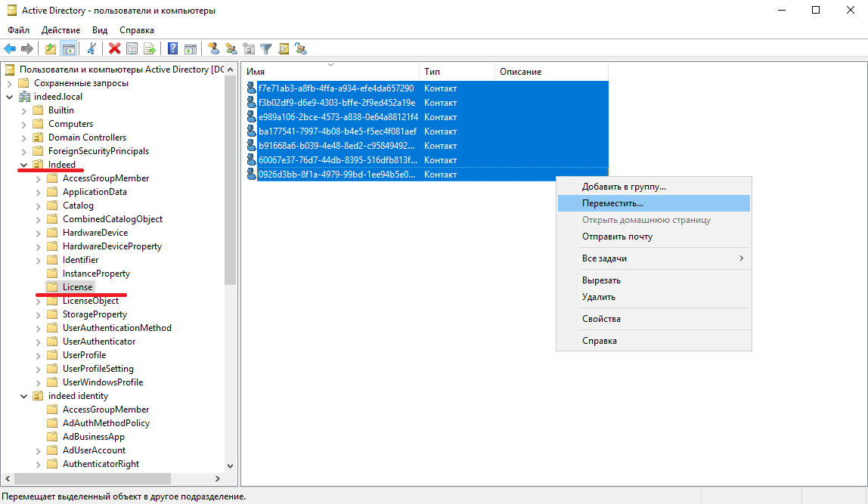Click the Find objects magnifier toolbar icon
The height and width of the screenshot is (504, 868).
click(x=284, y=49)
